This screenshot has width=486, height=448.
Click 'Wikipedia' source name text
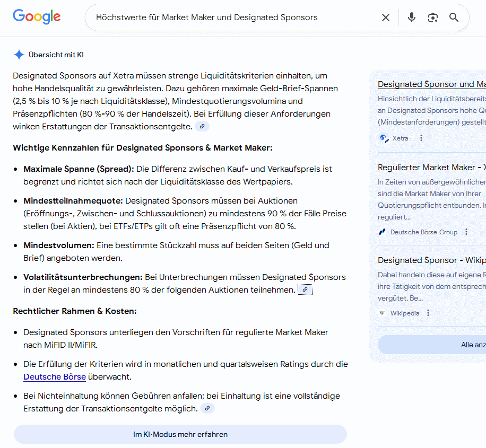[x=404, y=313]
